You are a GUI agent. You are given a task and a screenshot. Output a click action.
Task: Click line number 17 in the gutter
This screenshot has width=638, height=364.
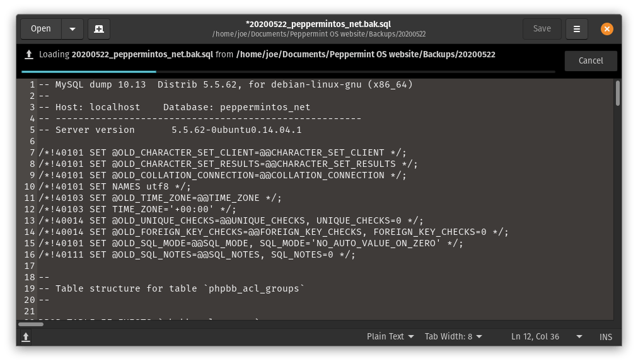(30, 266)
